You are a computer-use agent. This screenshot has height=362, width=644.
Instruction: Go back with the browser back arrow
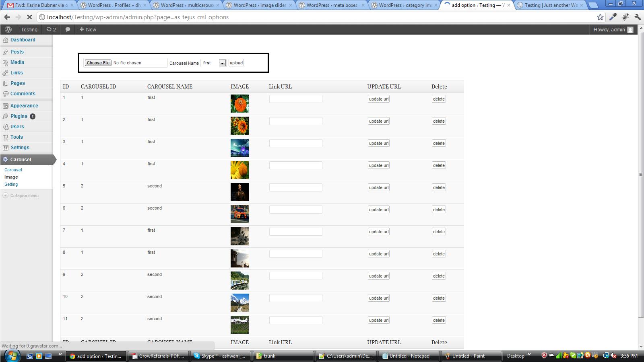[7, 17]
